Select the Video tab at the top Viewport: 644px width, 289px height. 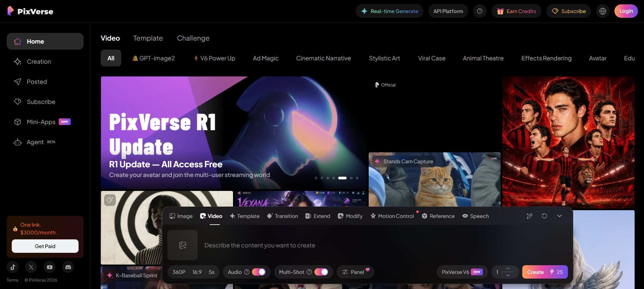tap(110, 38)
